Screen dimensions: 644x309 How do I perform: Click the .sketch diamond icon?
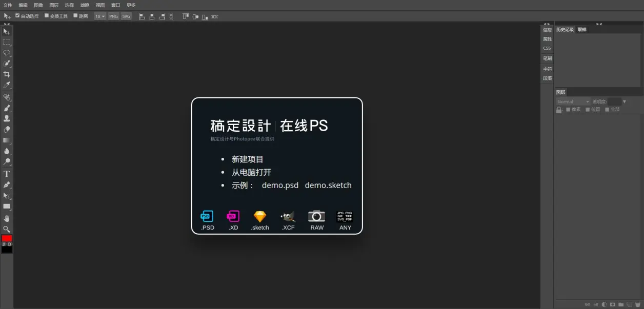click(260, 216)
